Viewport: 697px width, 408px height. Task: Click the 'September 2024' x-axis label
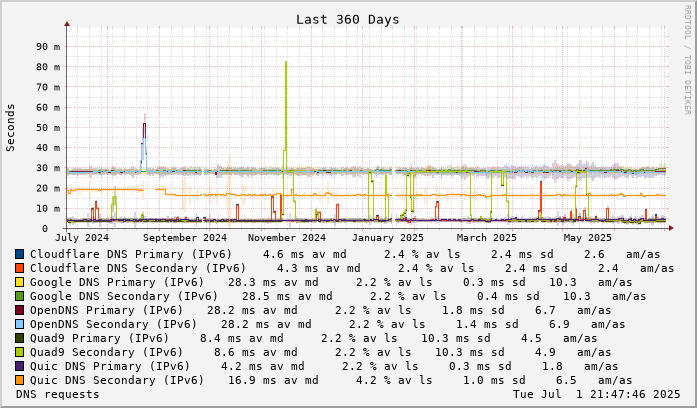point(185,238)
